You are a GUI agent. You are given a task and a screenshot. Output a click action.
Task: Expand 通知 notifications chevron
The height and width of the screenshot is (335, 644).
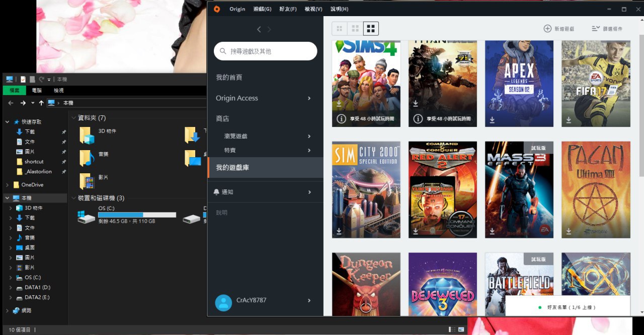click(309, 192)
